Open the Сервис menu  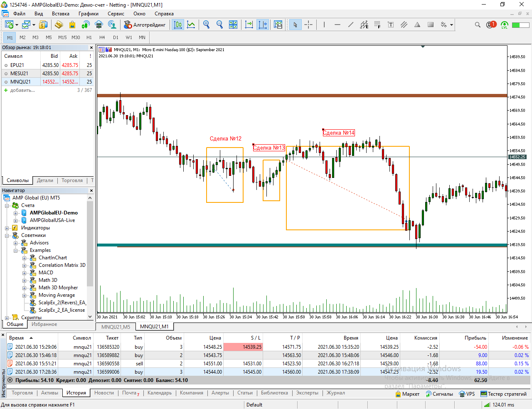pyautogui.click(x=116, y=14)
